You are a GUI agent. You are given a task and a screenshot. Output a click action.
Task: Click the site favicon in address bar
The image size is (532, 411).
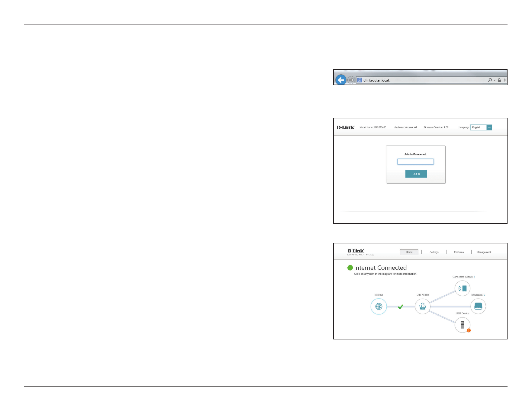click(x=360, y=80)
